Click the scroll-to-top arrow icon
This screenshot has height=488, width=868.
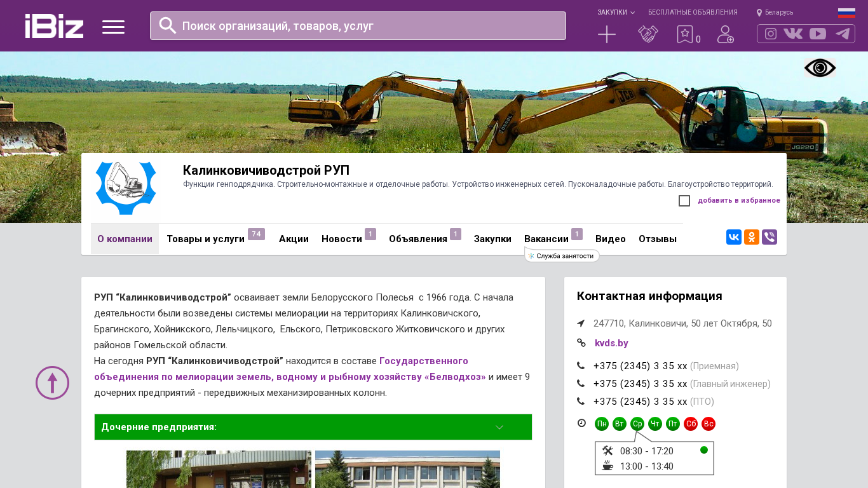pyautogui.click(x=52, y=383)
